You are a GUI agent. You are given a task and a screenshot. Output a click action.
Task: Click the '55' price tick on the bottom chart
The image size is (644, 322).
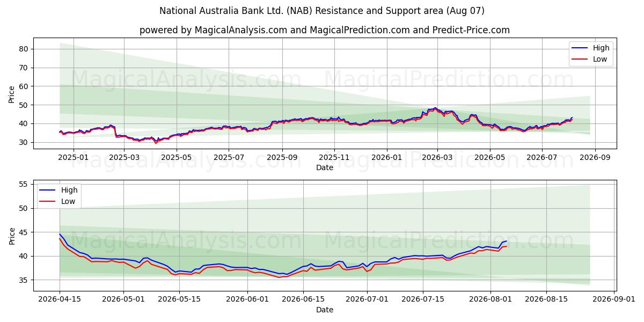coord(25,184)
